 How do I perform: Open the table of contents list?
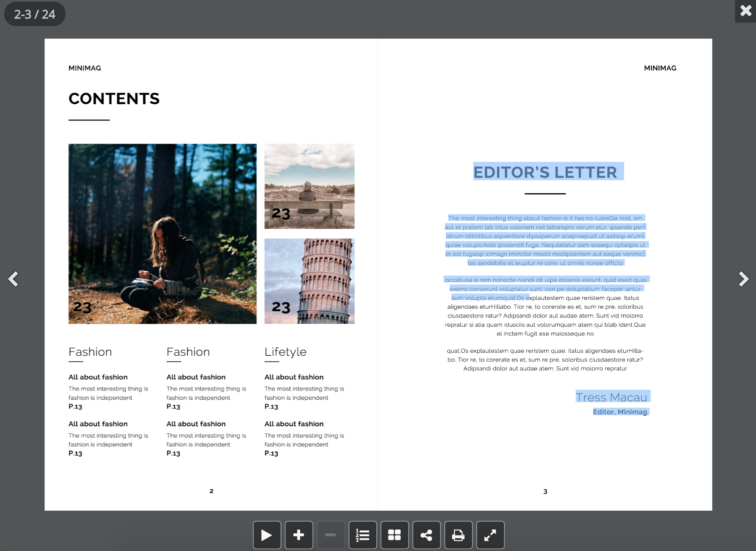click(362, 535)
